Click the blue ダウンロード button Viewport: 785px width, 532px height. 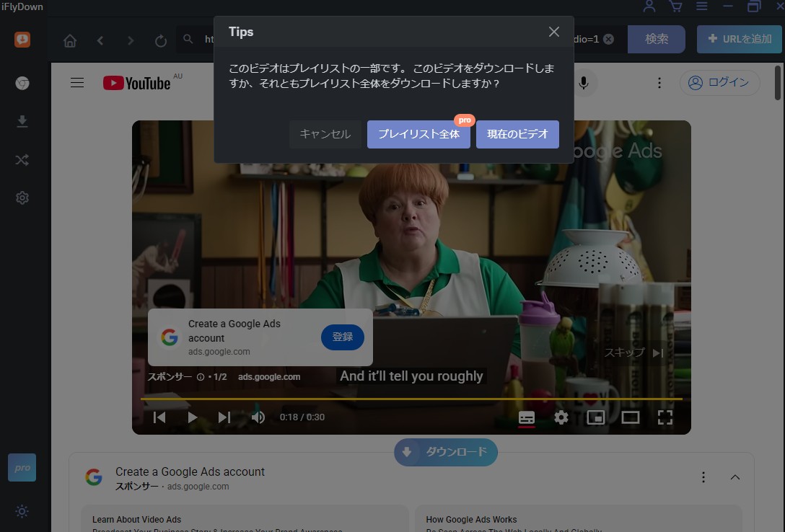point(446,452)
